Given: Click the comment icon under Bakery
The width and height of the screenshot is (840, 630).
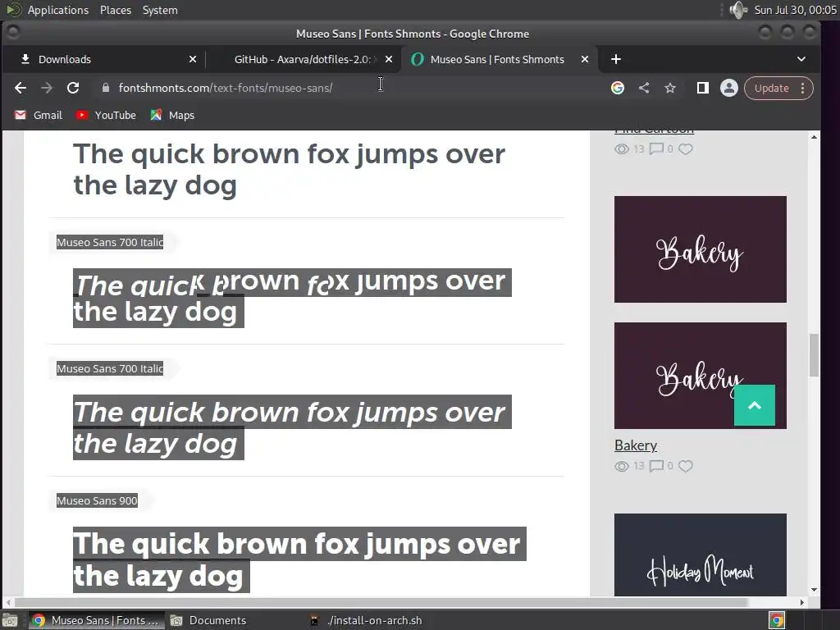Looking at the screenshot, I should point(656,466).
